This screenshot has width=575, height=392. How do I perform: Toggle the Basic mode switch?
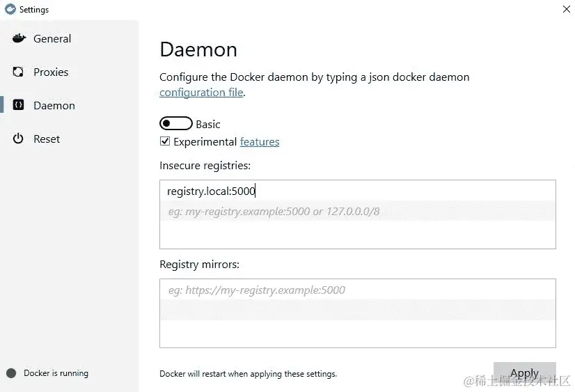176,123
